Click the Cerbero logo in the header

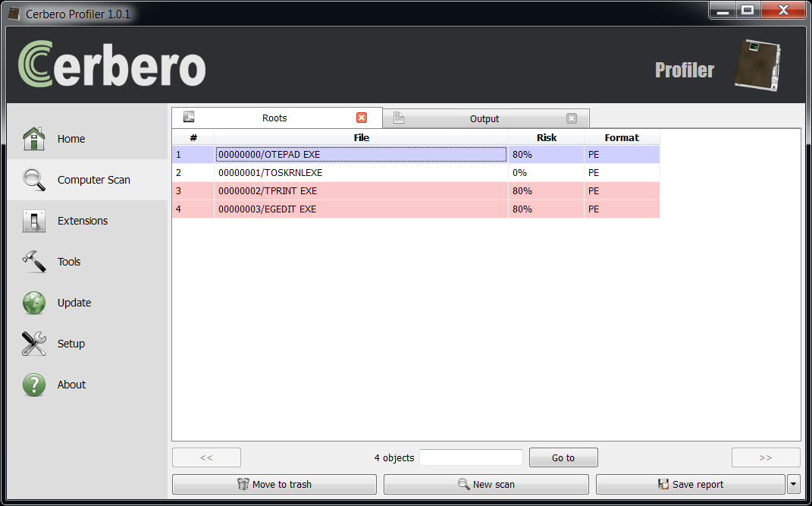coord(112,64)
